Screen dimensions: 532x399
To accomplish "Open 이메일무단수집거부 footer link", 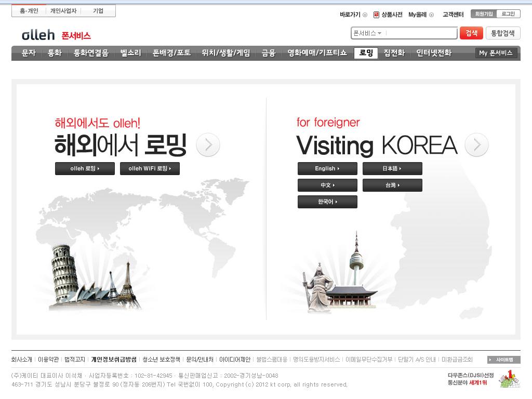I will (369, 360).
